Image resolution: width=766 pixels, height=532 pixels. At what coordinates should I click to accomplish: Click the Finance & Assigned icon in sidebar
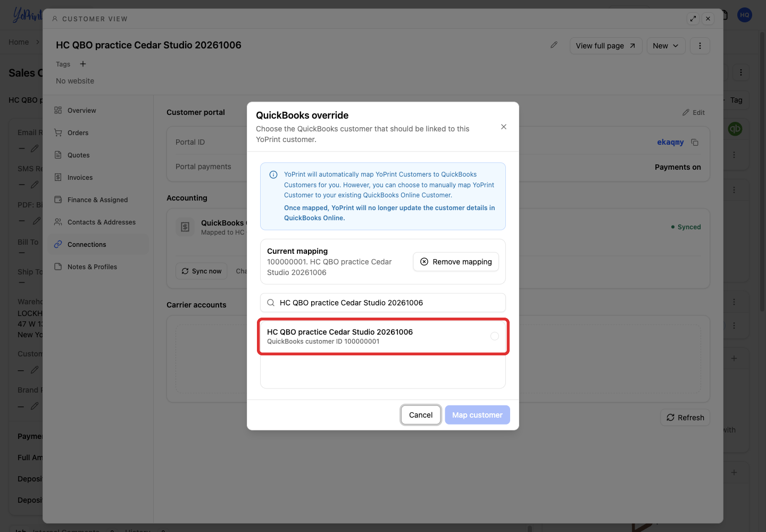(58, 200)
